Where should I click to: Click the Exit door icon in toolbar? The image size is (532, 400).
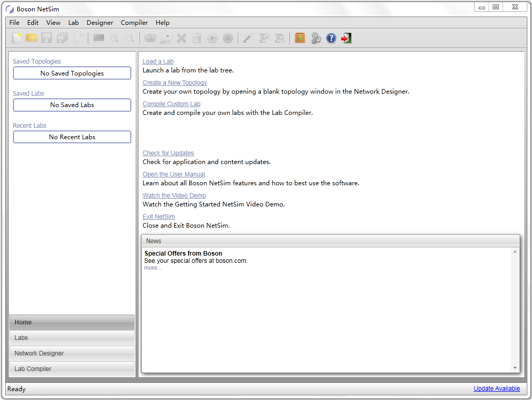point(346,38)
